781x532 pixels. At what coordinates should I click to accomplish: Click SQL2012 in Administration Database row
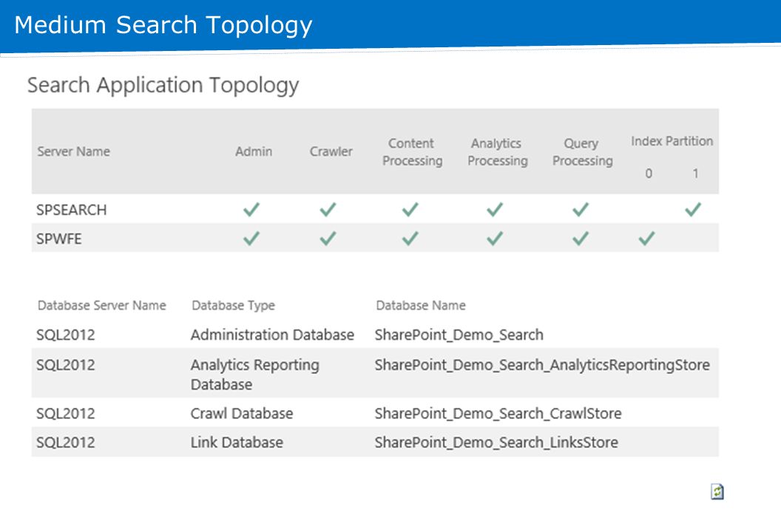pos(65,335)
